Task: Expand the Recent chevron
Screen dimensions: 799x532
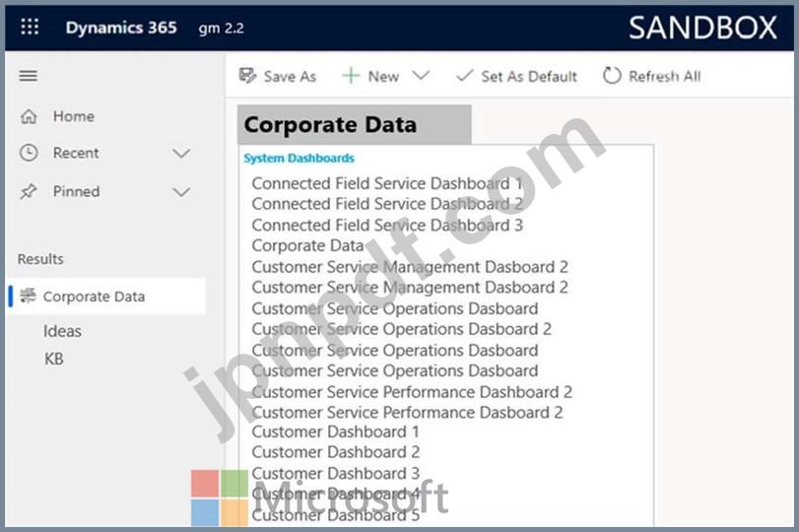Action: tap(181, 153)
